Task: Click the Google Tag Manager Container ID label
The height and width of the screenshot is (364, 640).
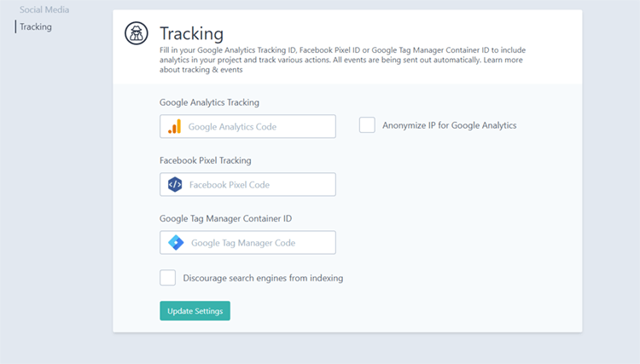Action: [226, 218]
